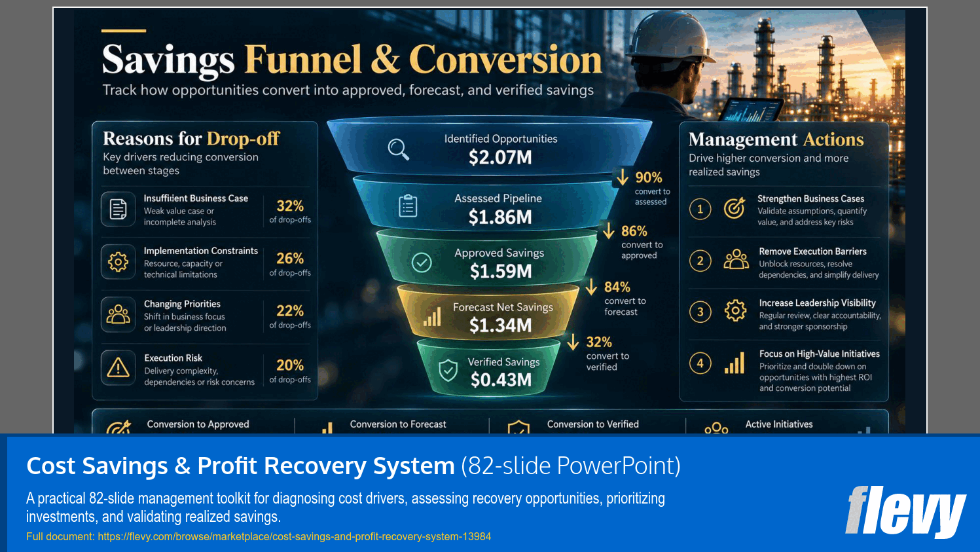The image size is (980, 552).
Task: Click the people icon for Changing Priorities
Action: tap(118, 314)
